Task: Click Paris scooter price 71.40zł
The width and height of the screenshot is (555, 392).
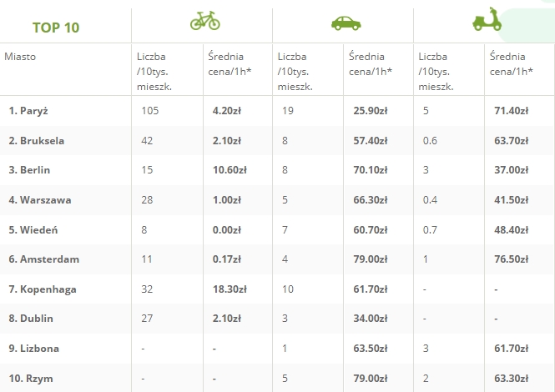Action: 512,110
